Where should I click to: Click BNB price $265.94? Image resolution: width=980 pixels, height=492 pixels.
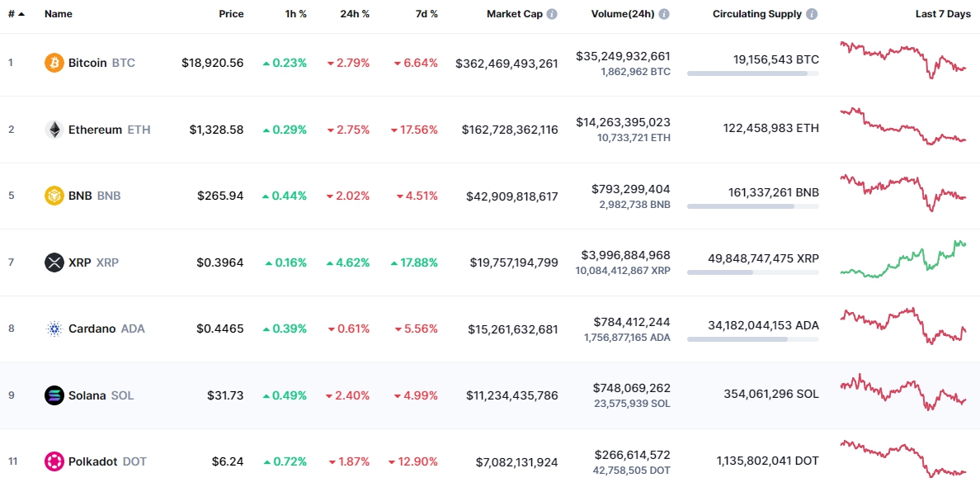pyautogui.click(x=220, y=196)
